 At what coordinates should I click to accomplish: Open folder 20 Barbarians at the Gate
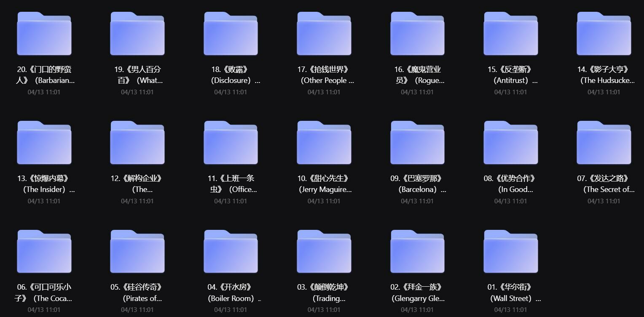[x=44, y=34]
